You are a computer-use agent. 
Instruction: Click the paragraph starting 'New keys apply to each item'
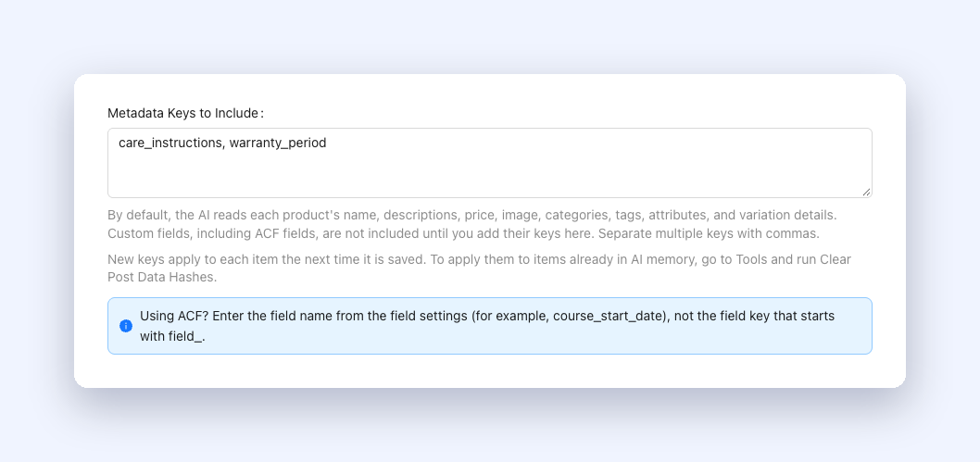(480, 268)
